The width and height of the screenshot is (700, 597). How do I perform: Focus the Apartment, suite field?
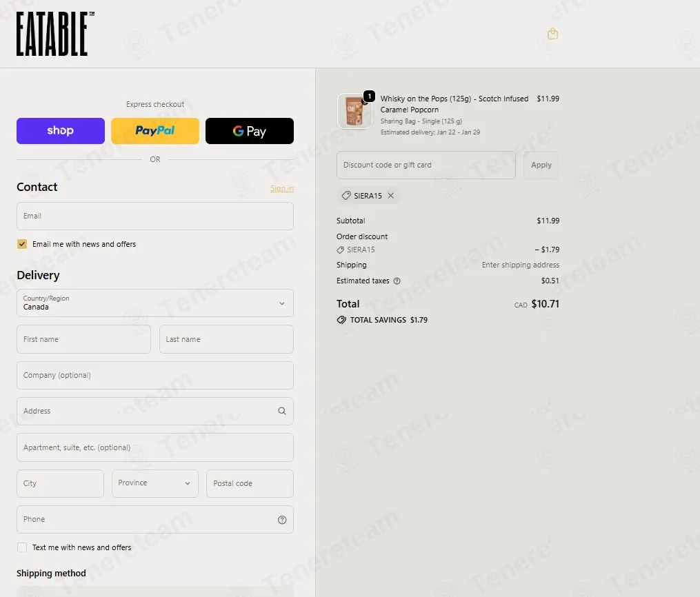(x=155, y=447)
